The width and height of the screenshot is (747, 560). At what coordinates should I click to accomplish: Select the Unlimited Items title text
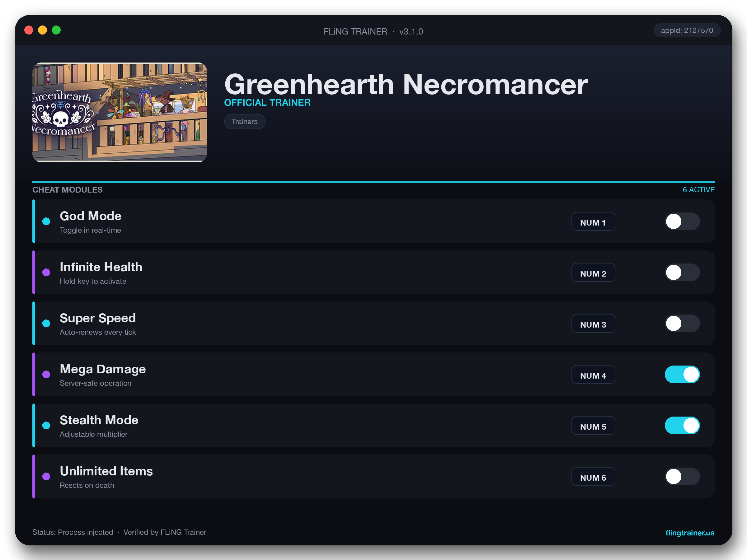click(106, 471)
